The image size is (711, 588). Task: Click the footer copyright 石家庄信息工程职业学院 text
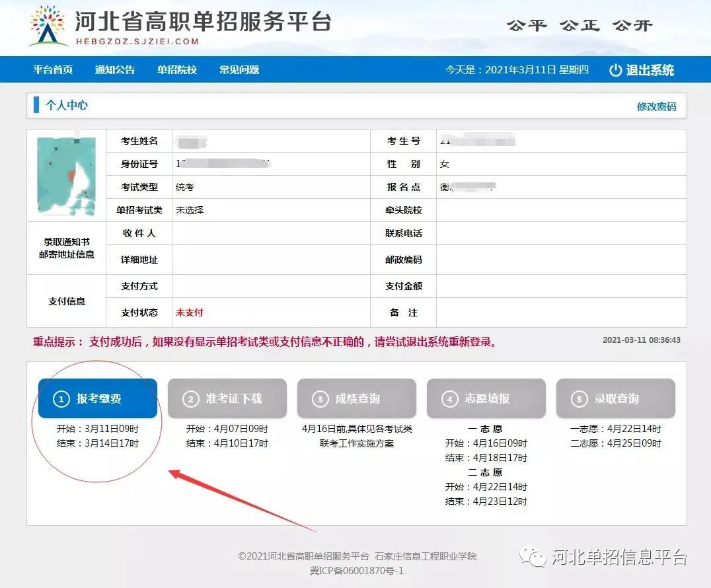tap(426, 556)
